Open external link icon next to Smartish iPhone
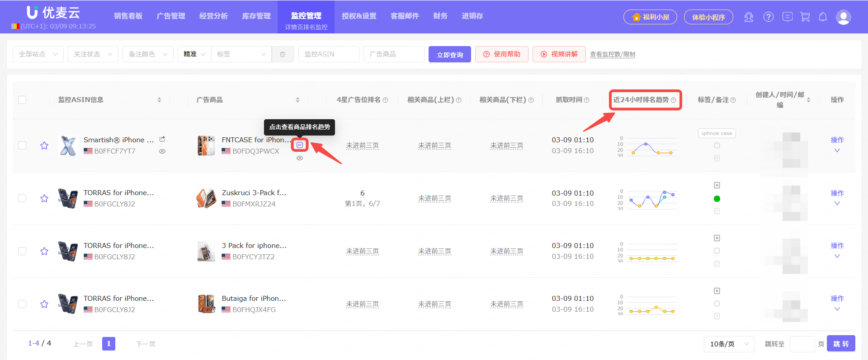 [x=162, y=139]
